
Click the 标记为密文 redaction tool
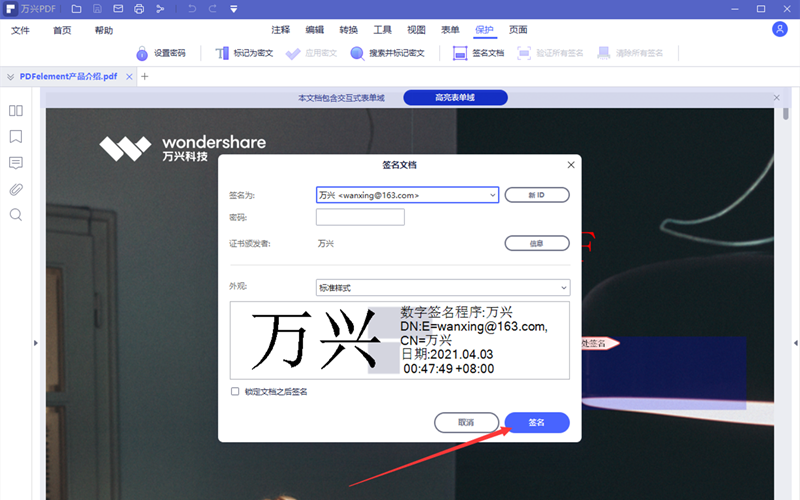(244, 53)
